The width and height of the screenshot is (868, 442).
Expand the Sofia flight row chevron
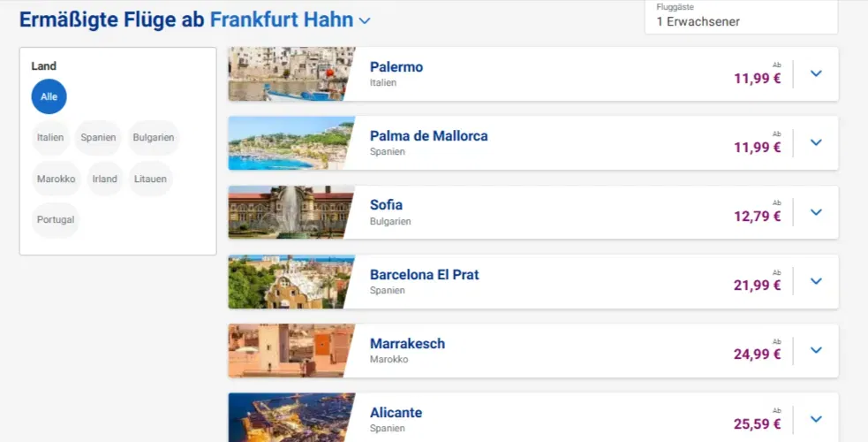[816, 212]
